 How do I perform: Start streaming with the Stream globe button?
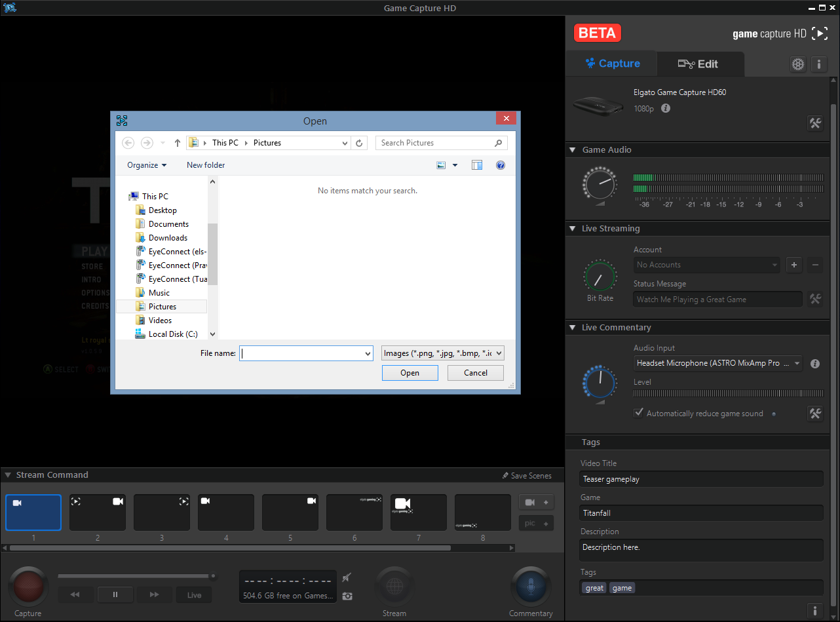394,586
